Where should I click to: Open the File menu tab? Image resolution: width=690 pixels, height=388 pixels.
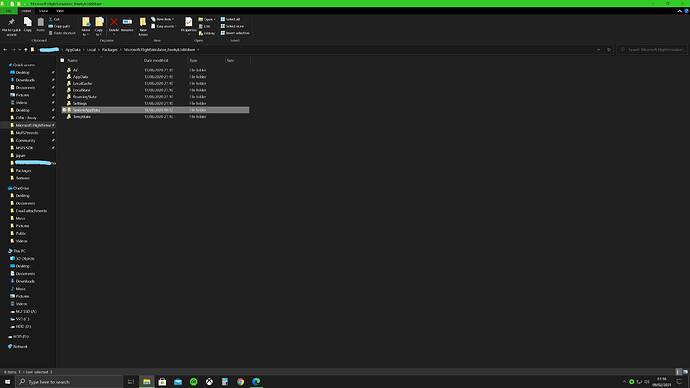coord(8,11)
